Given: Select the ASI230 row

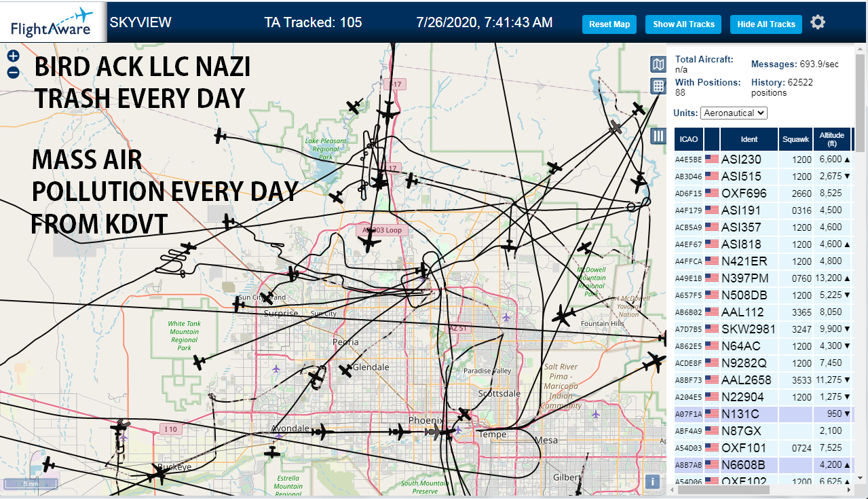Looking at the screenshot, I should tap(763, 160).
